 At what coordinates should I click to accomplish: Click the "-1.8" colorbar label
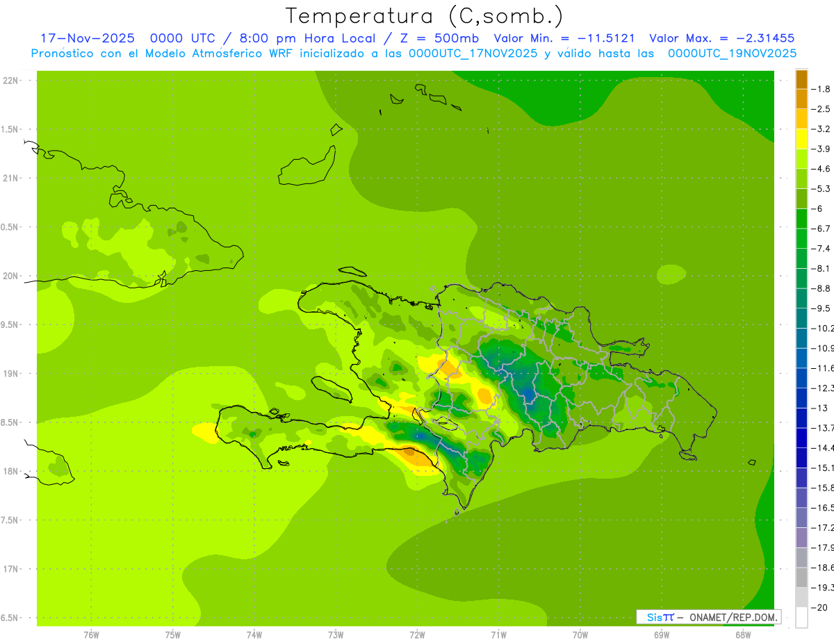[821, 89]
